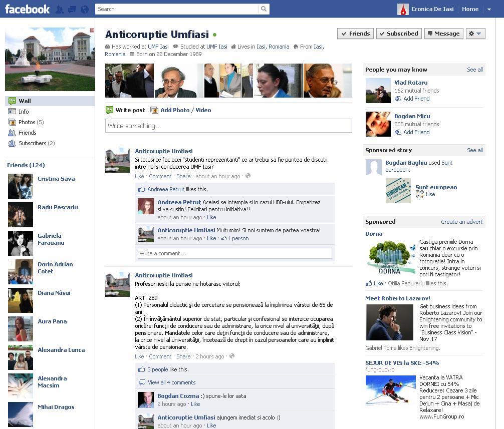
Task: Click the globe privacy icon on second post
Action: (x=232, y=356)
